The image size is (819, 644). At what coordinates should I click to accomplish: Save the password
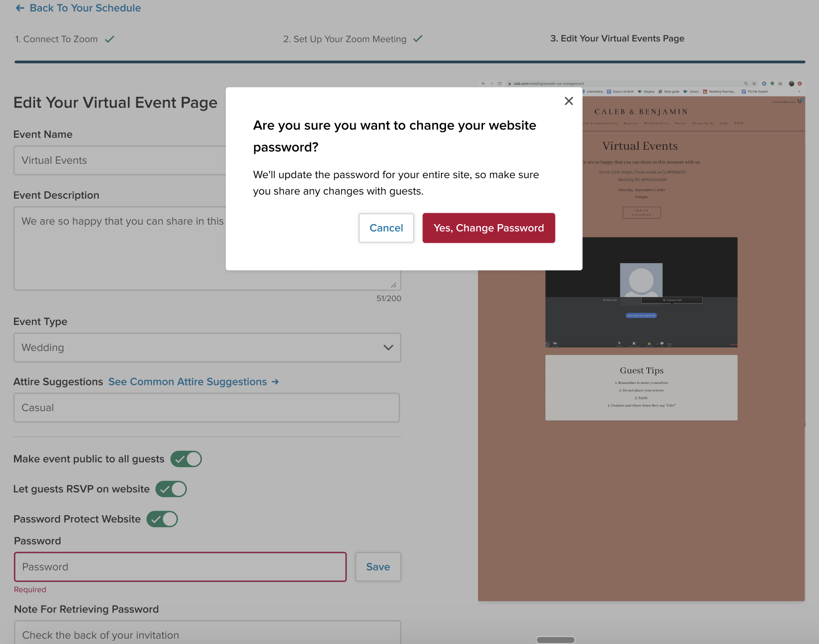(378, 567)
